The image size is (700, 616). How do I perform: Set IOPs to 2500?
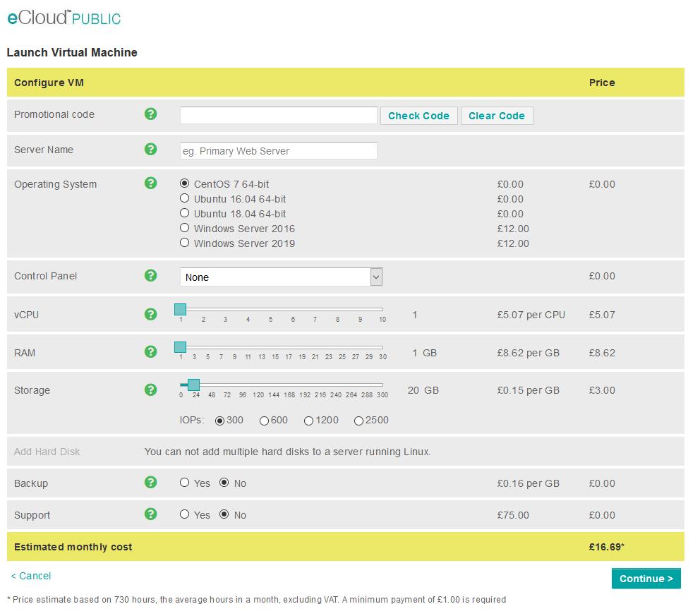point(358,420)
